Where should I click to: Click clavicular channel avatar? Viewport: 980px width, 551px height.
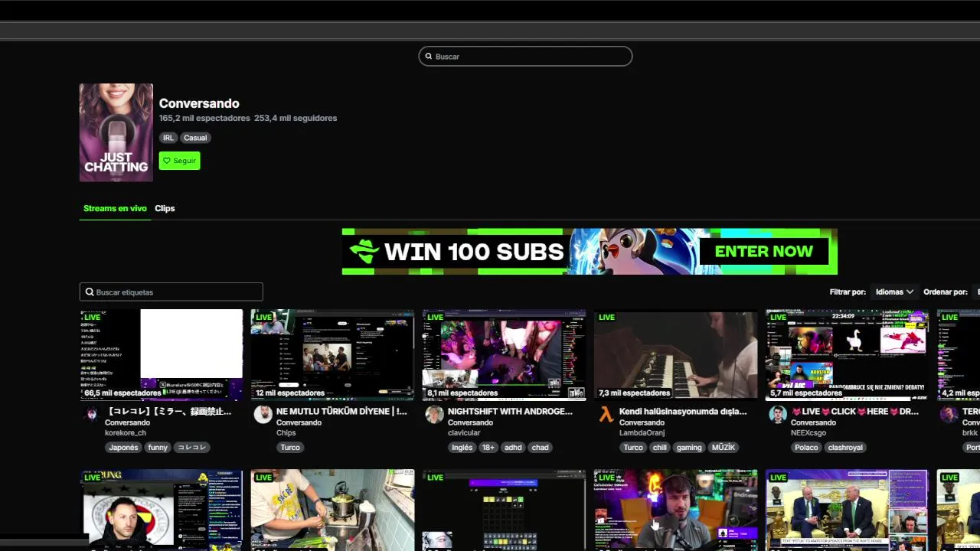(435, 414)
